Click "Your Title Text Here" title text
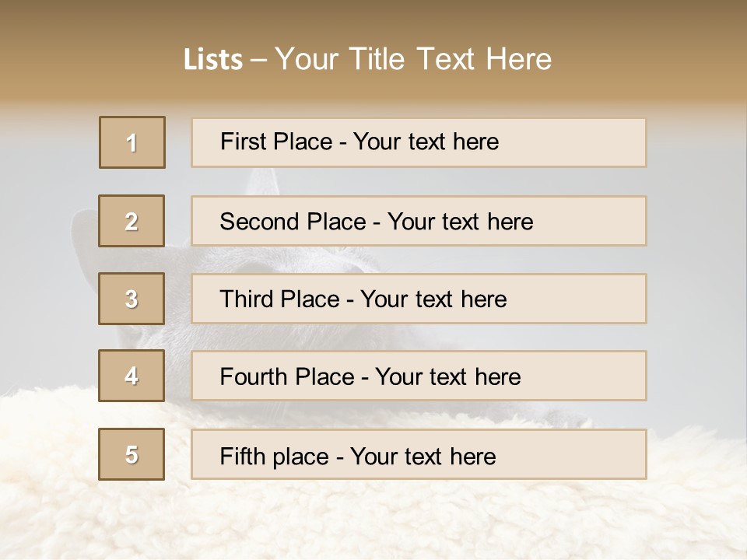Screen dimensions: 747x560 pyautogui.click(x=413, y=59)
